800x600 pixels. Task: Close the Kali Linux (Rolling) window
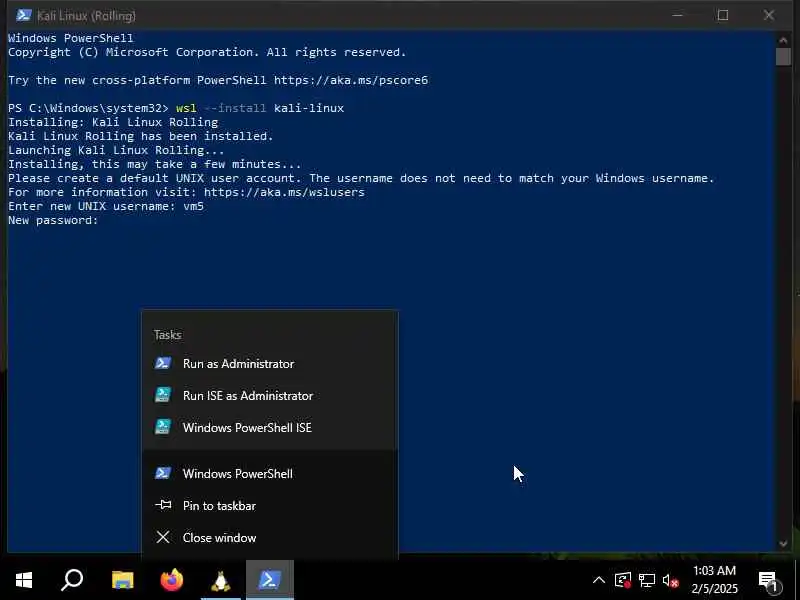(x=769, y=15)
